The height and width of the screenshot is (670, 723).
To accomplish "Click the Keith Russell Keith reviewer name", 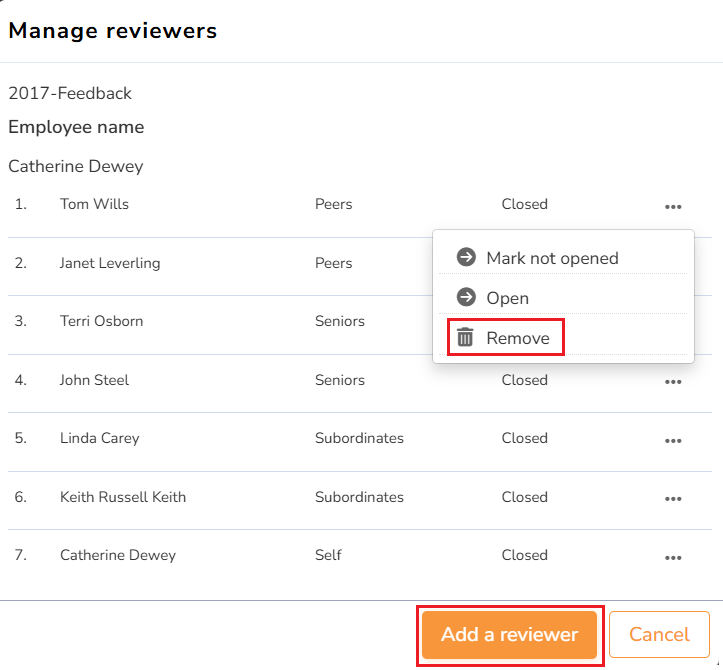I will click(123, 497).
